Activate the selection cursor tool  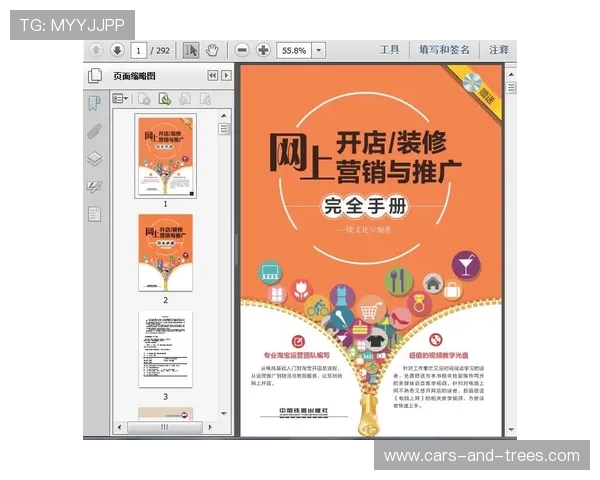tap(191, 50)
